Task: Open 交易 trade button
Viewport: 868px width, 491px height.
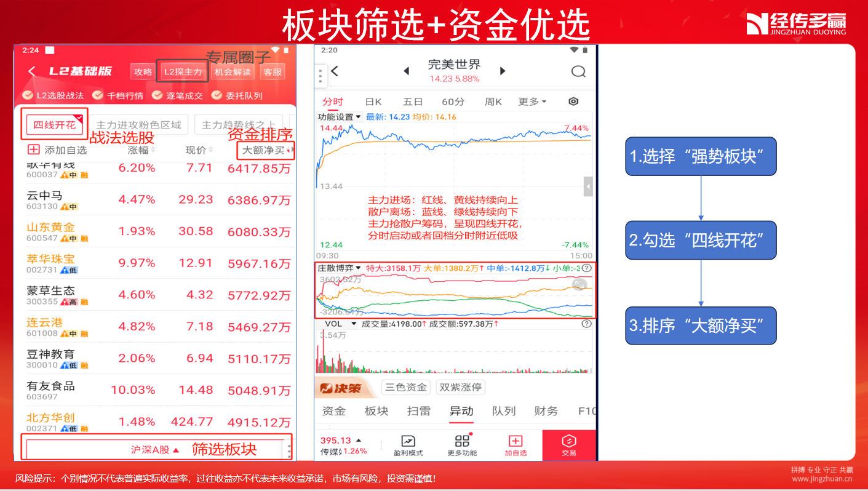Action: pos(569,445)
